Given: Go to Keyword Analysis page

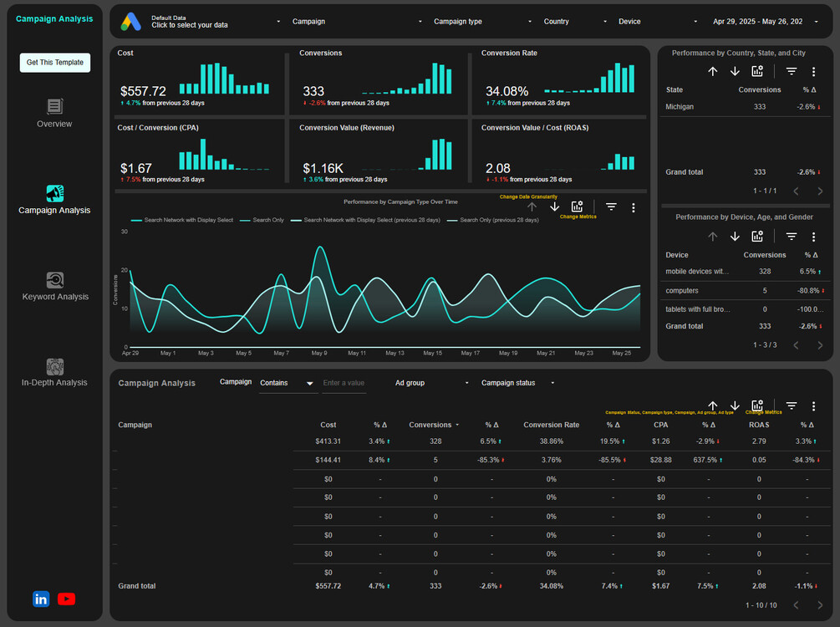Looking at the screenshot, I should (55, 296).
